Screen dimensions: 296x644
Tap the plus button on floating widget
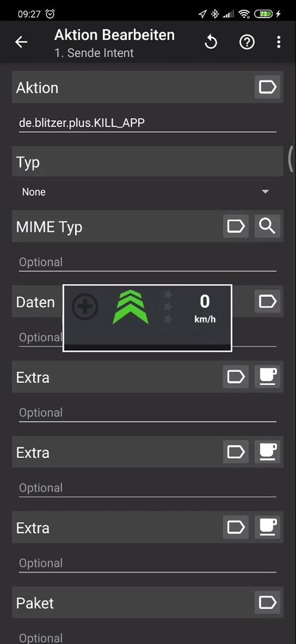[x=85, y=307]
